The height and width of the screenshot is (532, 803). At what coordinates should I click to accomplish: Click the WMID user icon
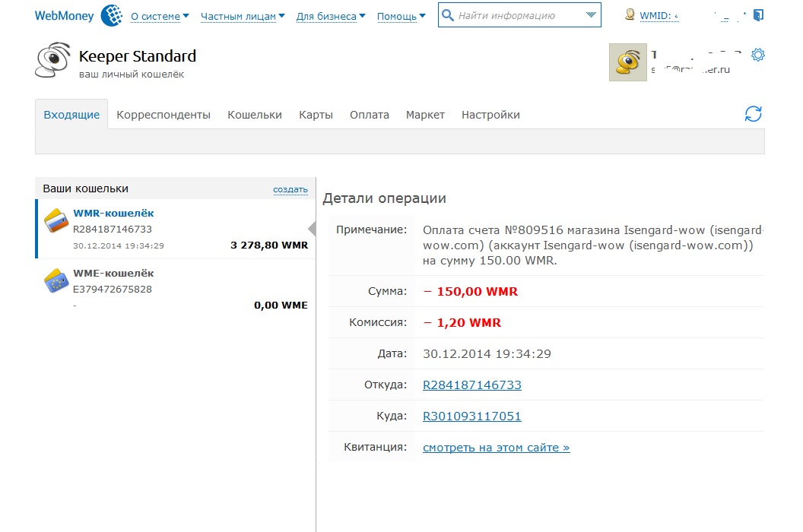point(630,15)
